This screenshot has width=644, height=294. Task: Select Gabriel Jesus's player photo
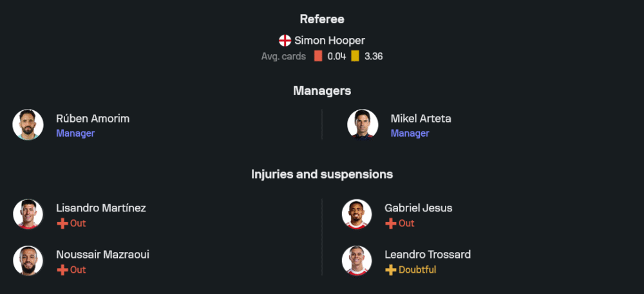tap(357, 214)
